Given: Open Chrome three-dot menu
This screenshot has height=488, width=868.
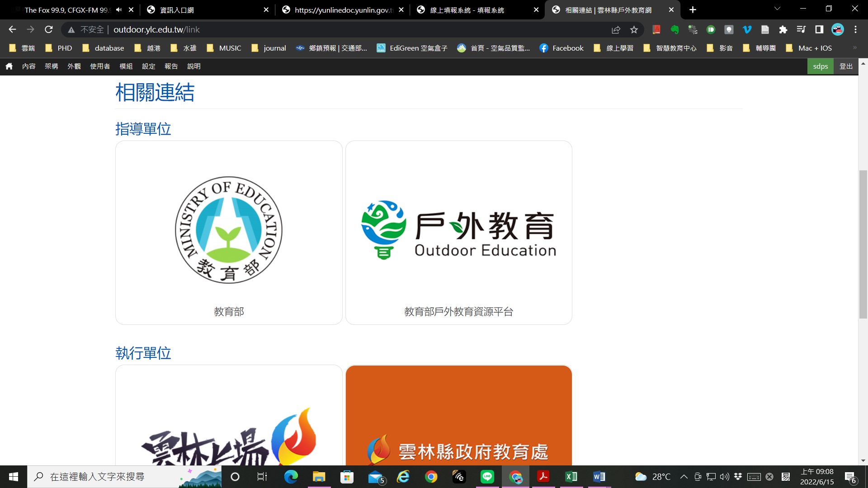Looking at the screenshot, I should 855,29.
